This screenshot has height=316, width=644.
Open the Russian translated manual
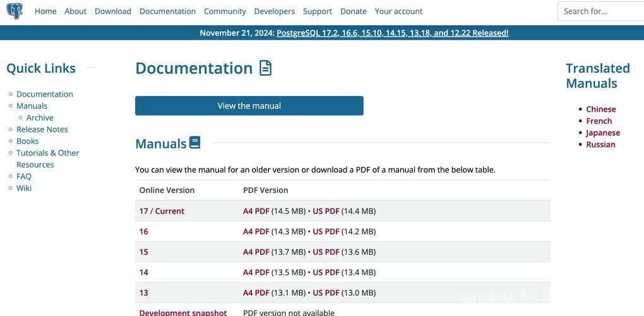(600, 145)
